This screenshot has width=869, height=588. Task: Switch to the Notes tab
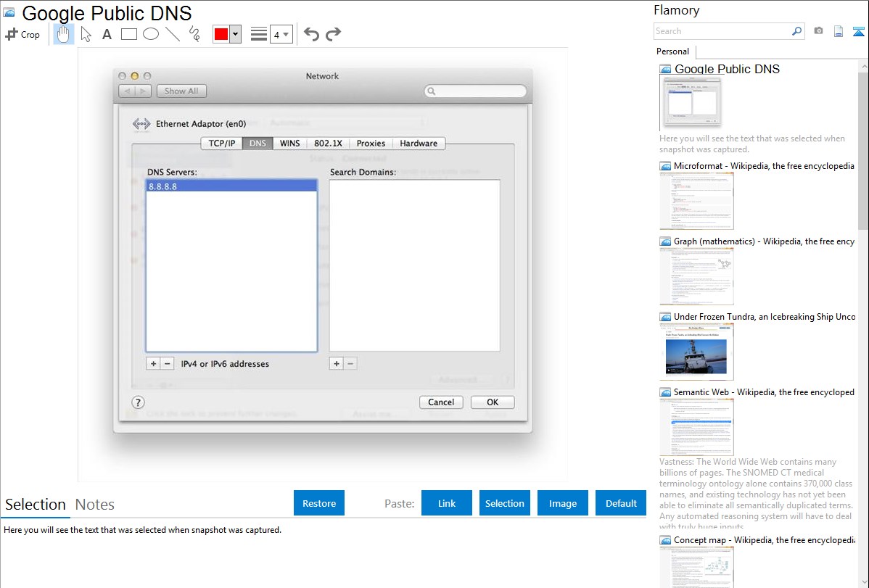(95, 505)
